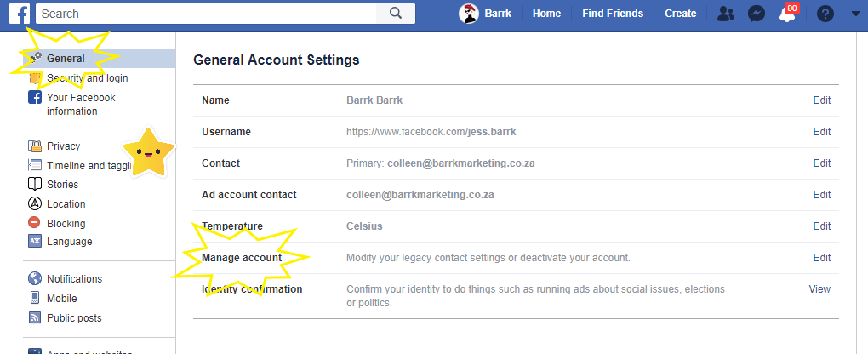Open Find Friends in top bar
The width and height of the screenshot is (868, 354).
[613, 14]
